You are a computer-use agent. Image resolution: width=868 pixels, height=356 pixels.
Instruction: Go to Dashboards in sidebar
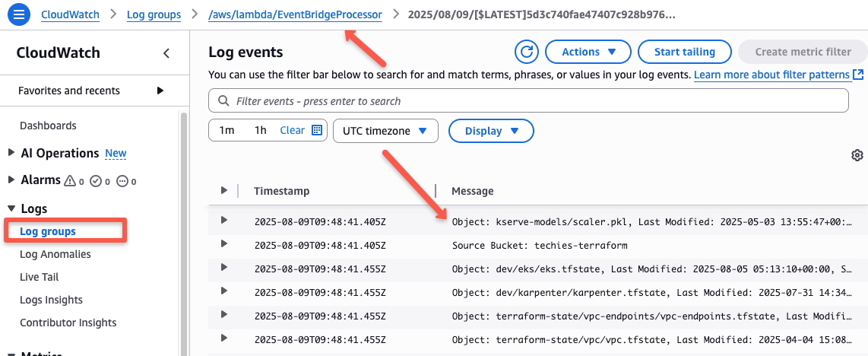click(48, 126)
